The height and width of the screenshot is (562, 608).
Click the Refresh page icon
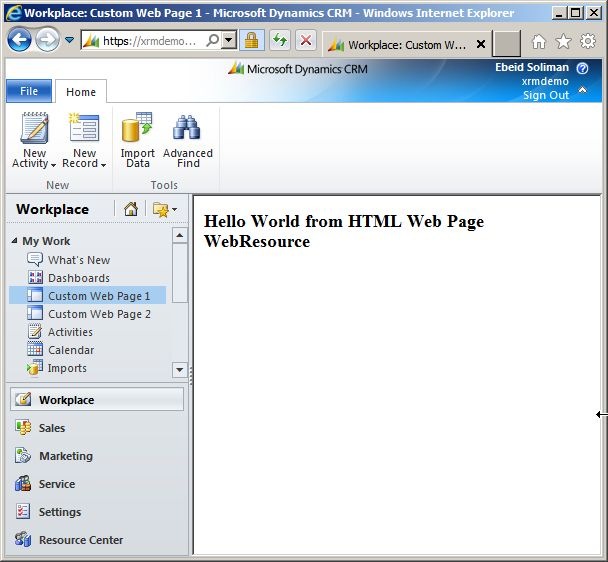point(280,40)
